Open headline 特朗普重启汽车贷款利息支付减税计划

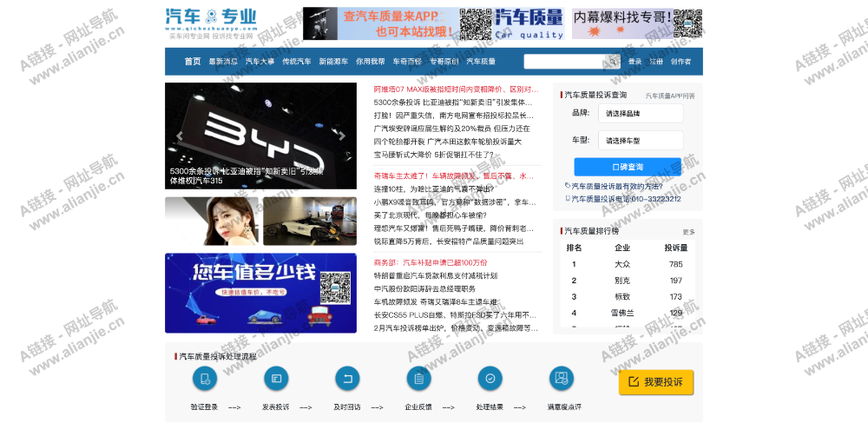pyautogui.click(x=435, y=275)
